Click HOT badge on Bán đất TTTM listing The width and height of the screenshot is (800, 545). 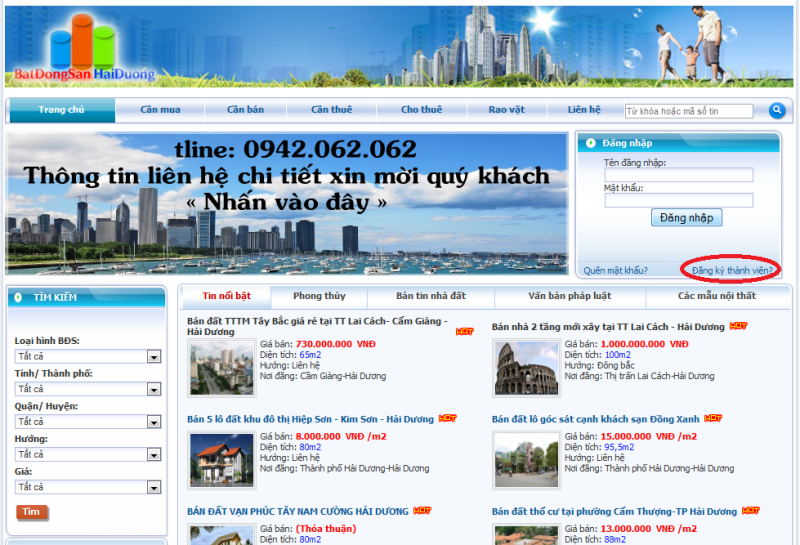[x=464, y=332]
